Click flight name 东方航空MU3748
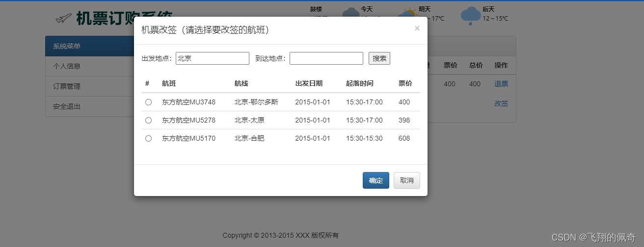The height and width of the screenshot is (247, 644). [x=188, y=102]
